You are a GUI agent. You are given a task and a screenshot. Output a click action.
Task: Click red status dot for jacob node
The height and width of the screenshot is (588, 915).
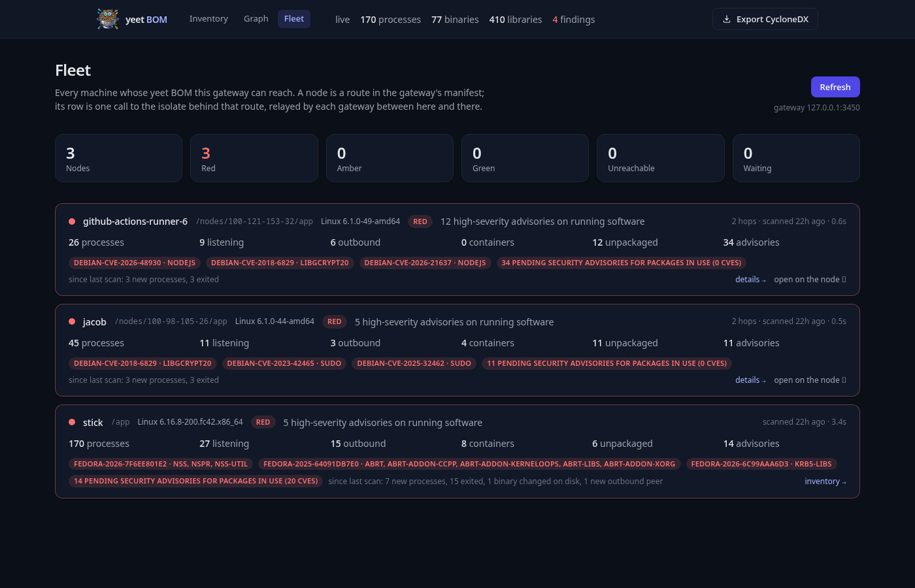72,321
